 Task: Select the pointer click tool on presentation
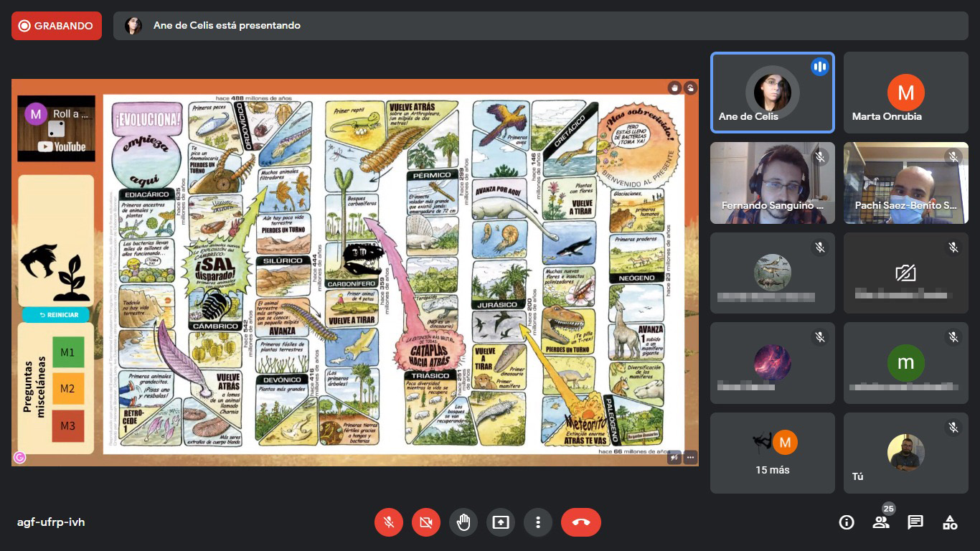pos(690,88)
